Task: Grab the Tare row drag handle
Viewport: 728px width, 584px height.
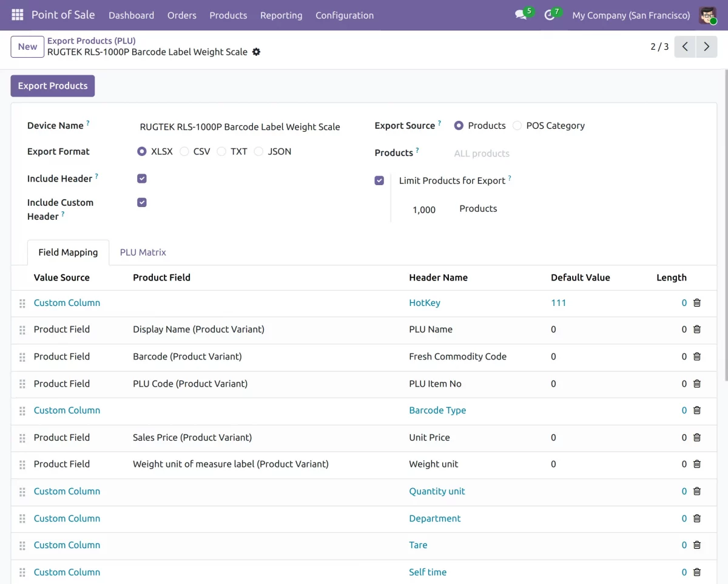Action: pos(22,546)
